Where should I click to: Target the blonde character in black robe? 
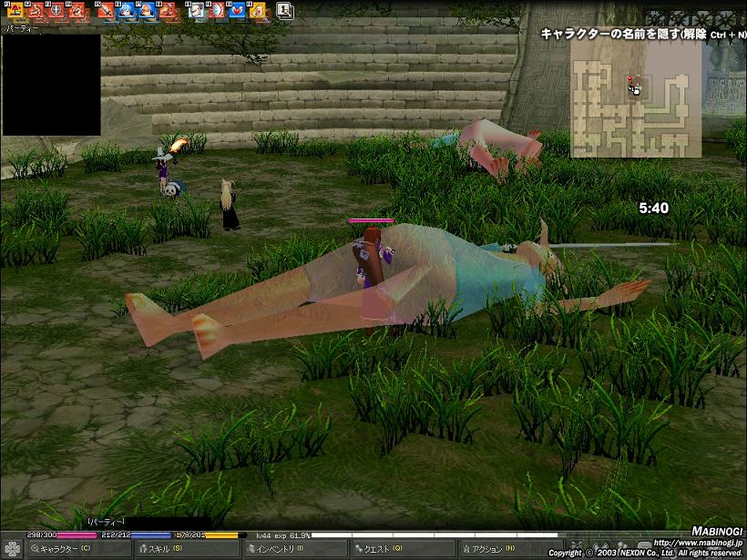(x=229, y=205)
